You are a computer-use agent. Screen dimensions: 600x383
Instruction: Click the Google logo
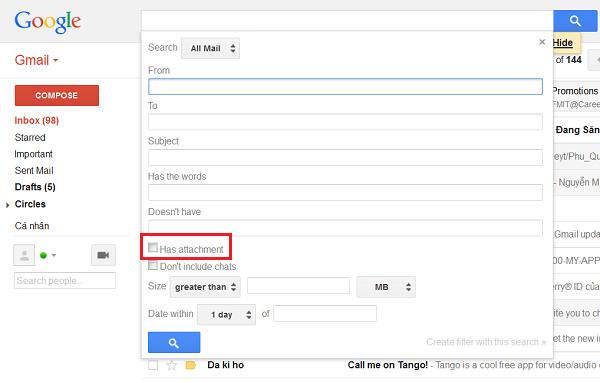pos(48,22)
